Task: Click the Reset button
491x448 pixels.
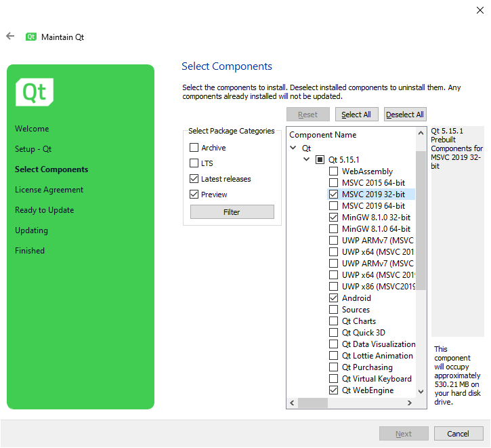Action: 308,115
